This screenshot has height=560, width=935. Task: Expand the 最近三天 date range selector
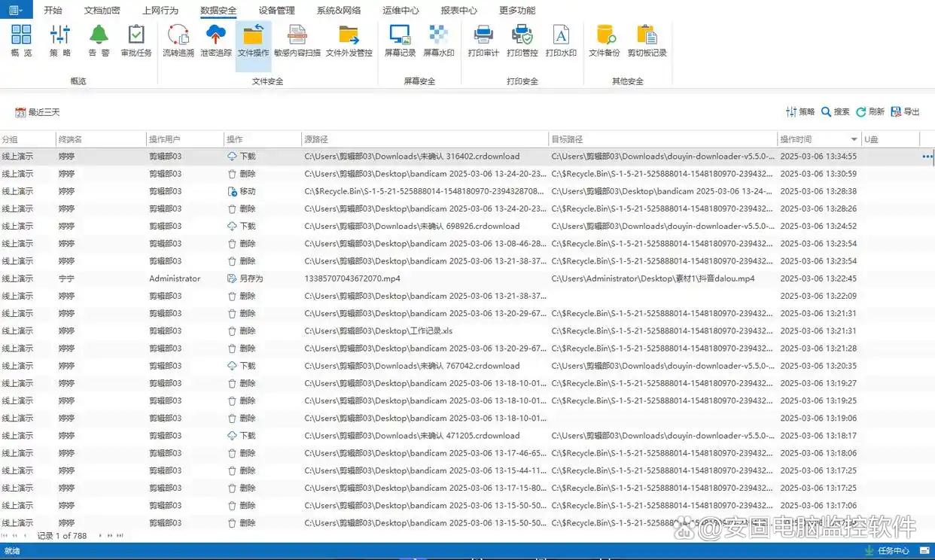tap(38, 112)
